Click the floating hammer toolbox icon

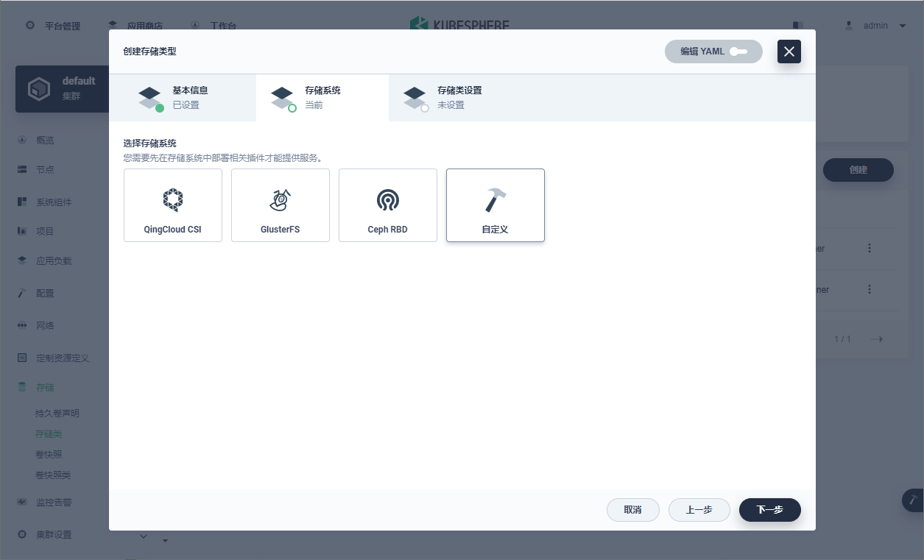pos(913,500)
